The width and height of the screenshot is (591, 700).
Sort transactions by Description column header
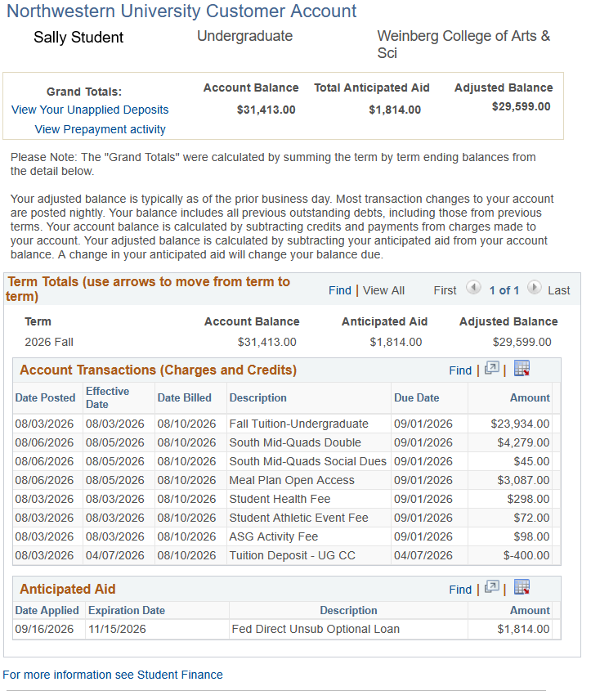pyautogui.click(x=258, y=397)
